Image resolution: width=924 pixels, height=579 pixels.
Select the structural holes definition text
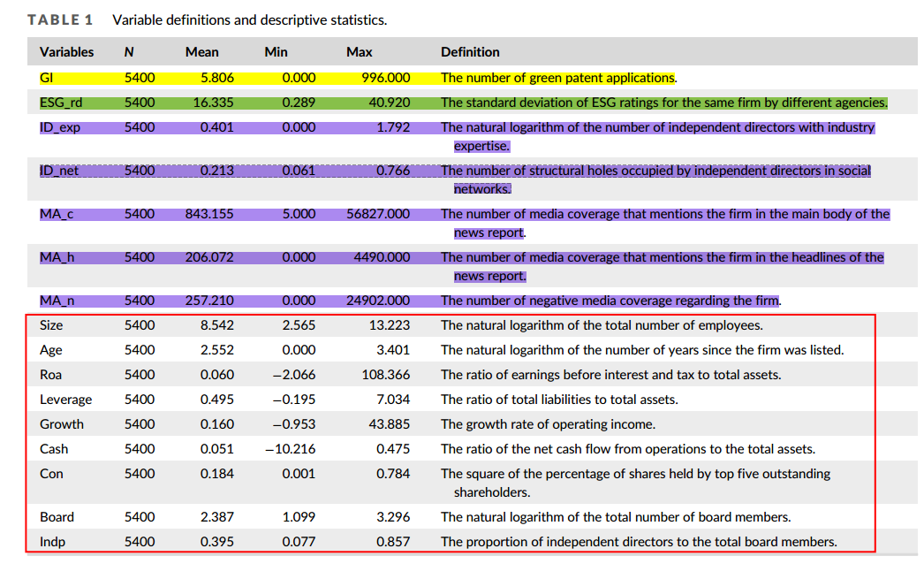tap(655, 179)
